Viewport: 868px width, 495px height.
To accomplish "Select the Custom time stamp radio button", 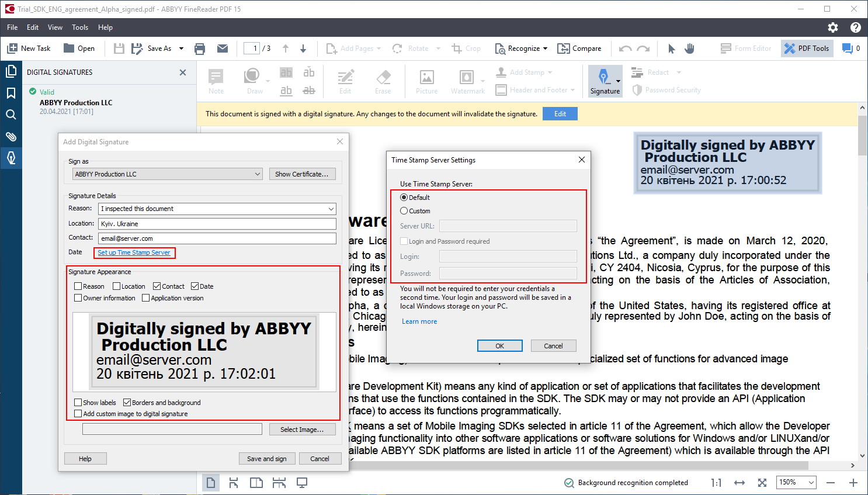I will point(404,211).
